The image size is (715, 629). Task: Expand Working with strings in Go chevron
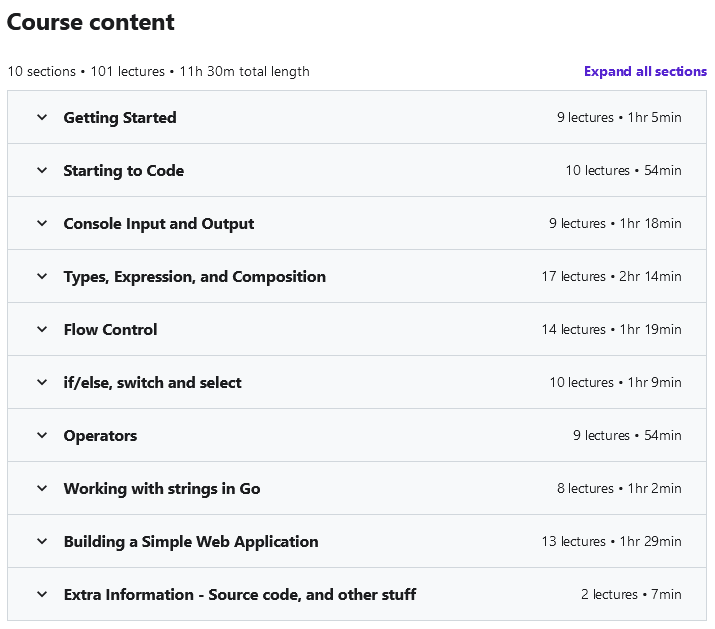42,488
